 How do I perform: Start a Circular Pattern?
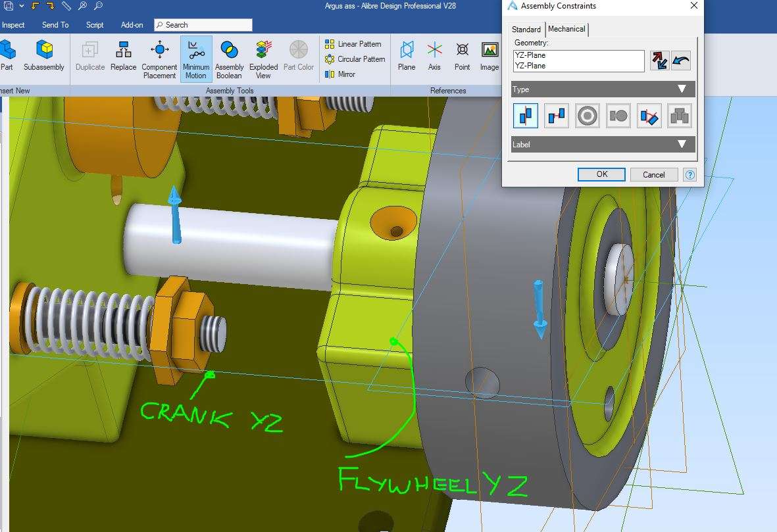pyautogui.click(x=355, y=59)
